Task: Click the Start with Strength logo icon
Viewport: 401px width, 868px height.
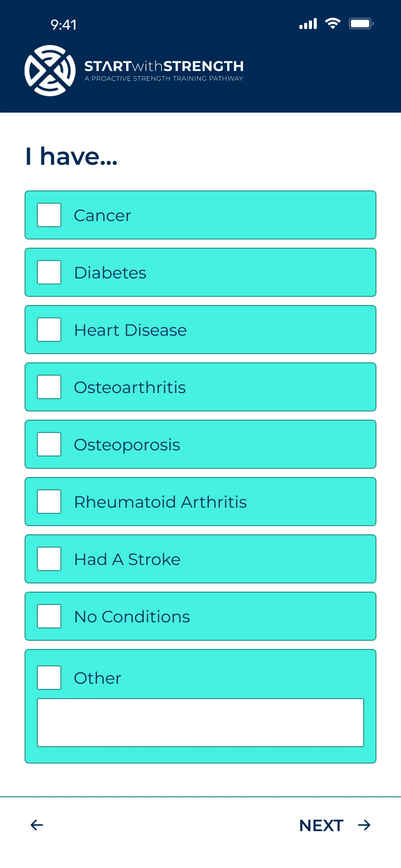Action: [x=50, y=71]
